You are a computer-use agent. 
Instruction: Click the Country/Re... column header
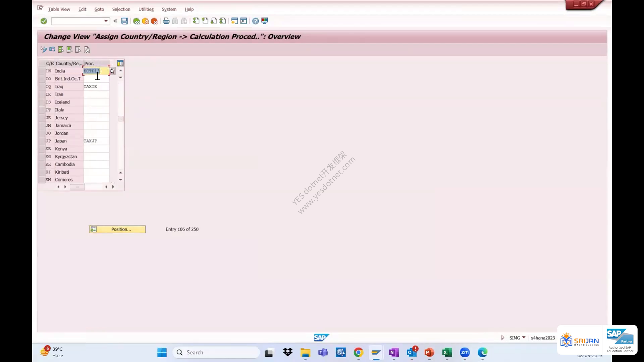(69, 63)
